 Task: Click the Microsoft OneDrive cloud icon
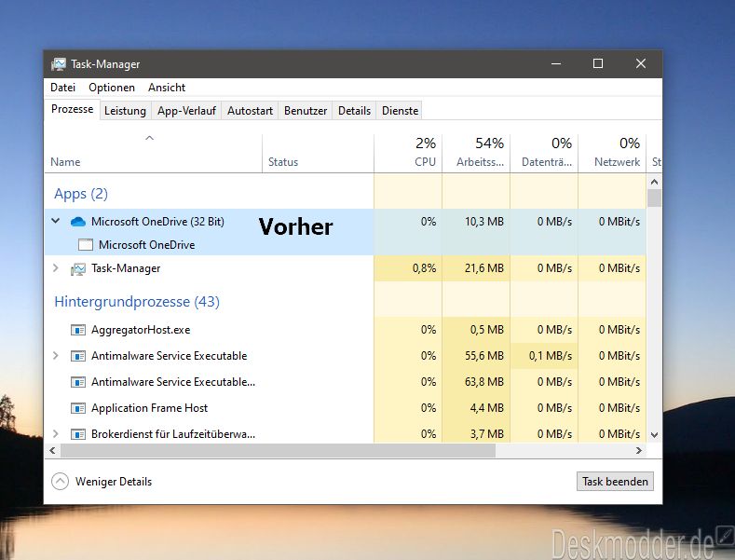pyautogui.click(x=78, y=222)
